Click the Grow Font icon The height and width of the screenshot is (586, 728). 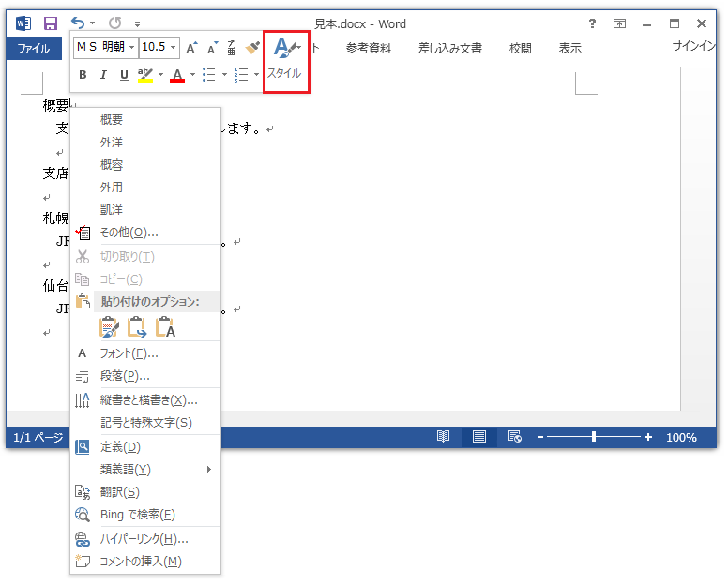point(191,47)
